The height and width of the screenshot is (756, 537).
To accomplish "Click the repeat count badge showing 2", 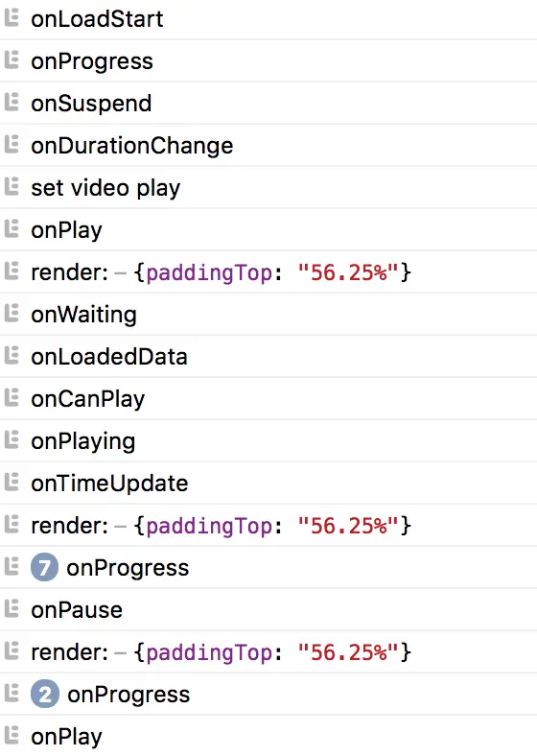I will (x=45, y=694).
